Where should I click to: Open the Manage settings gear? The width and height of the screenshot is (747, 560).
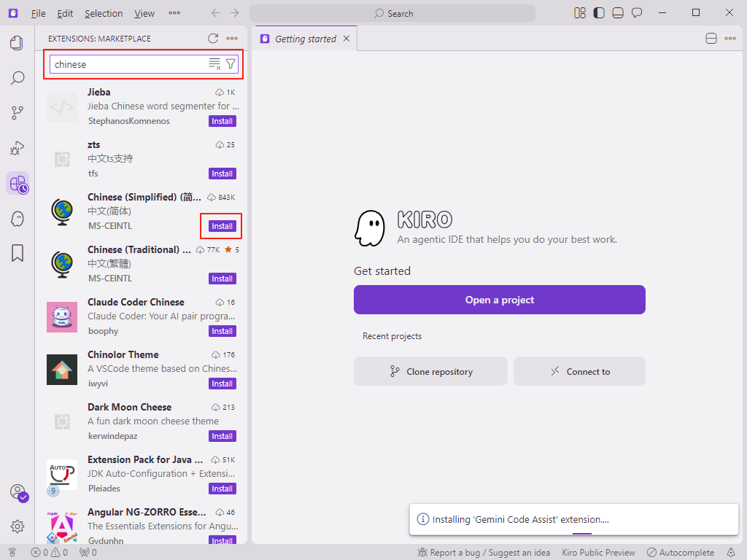(18, 526)
